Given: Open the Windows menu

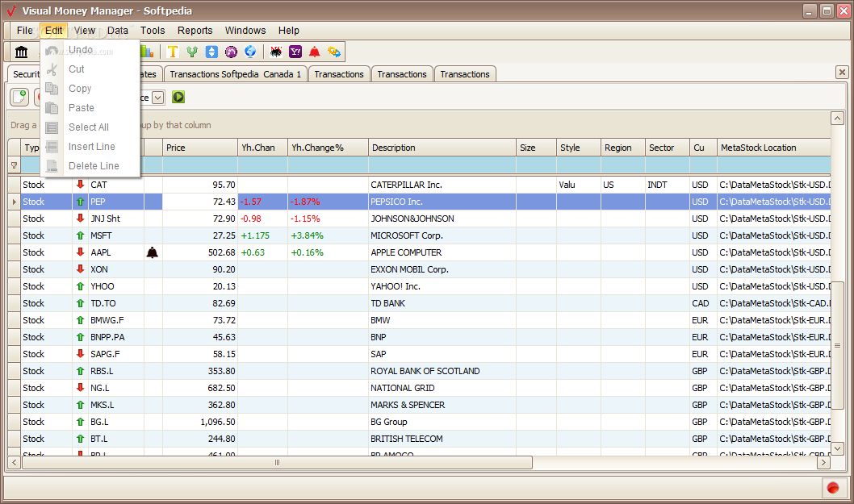Looking at the screenshot, I should click(x=245, y=31).
